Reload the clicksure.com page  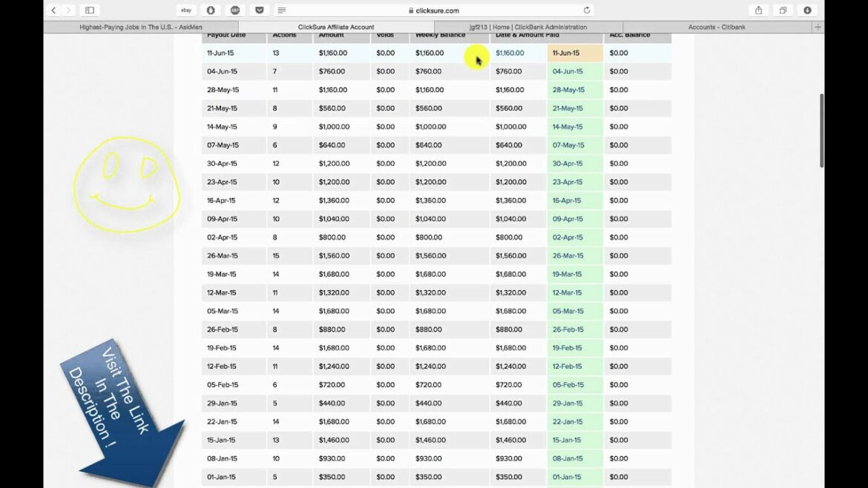[587, 10]
